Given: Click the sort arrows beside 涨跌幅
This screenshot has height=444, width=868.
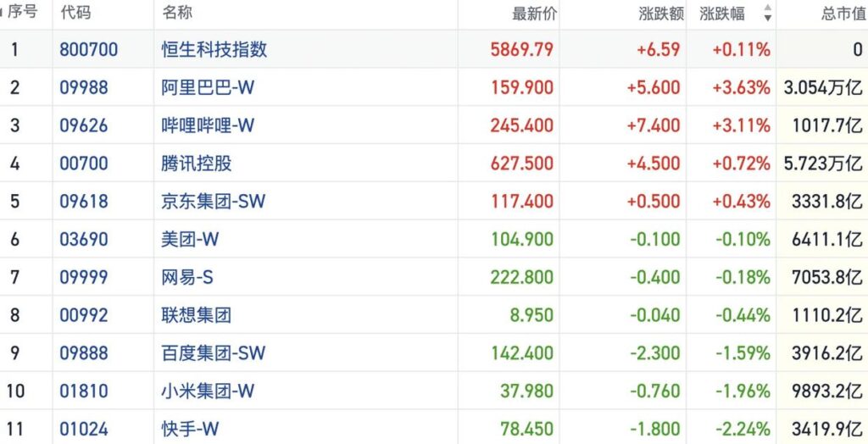Looking at the screenshot, I should [768, 13].
